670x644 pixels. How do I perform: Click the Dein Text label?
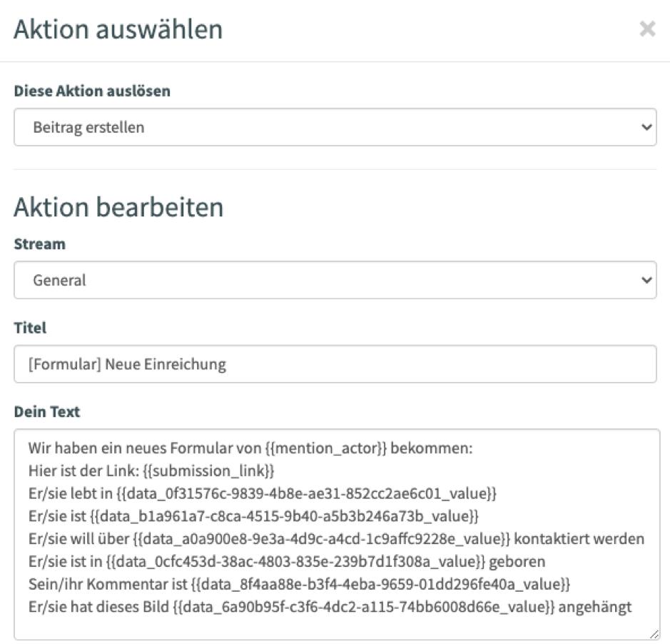[x=47, y=411]
